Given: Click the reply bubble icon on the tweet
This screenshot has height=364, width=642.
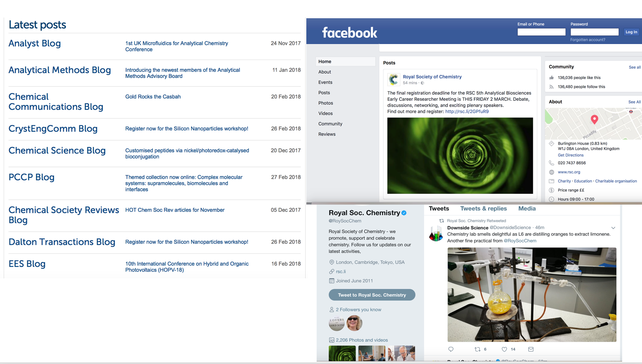Looking at the screenshot, I should click(x=451, y=349).
